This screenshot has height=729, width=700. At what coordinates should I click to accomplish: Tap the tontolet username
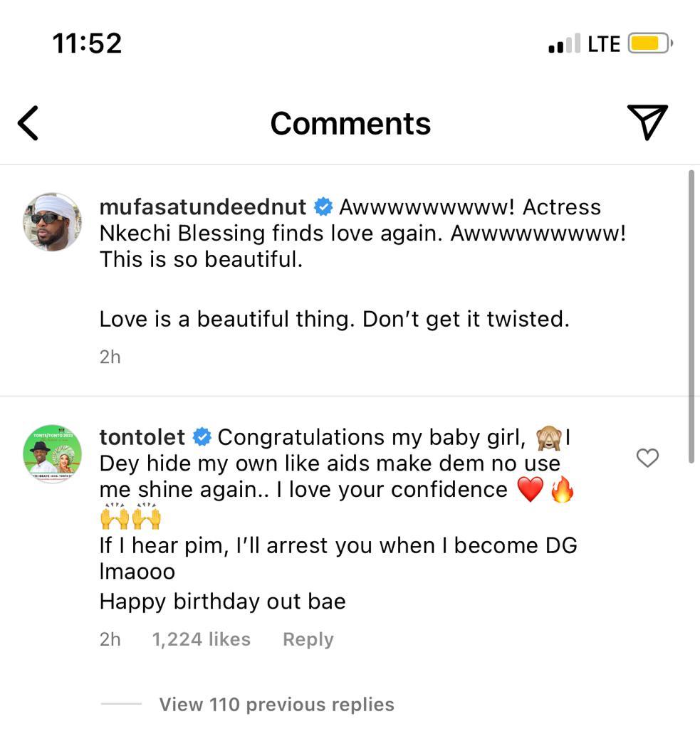(142, 437)
